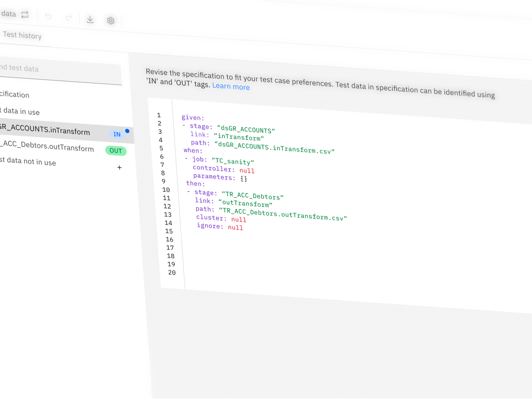The width and height of the screenshot is (532, 399).
Task: Click the path "dsGR_ACCOUNTS.inTransform.csv" line
Action: coord(262,147)
